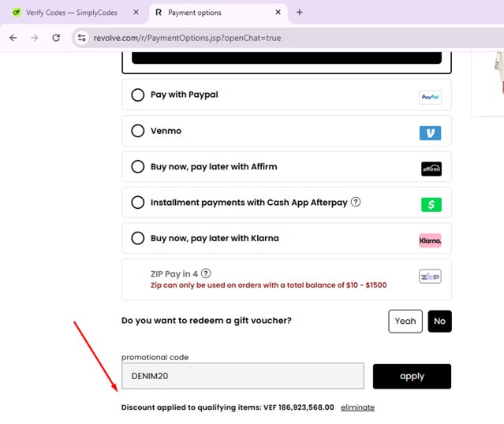Click the browser forward arrow
Screen dimensions: 504x424
coord(34,38)
